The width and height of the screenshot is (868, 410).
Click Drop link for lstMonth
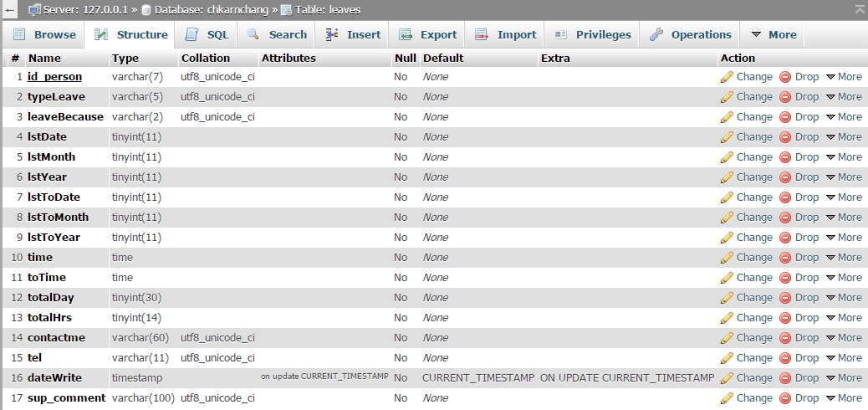[807, 157]
